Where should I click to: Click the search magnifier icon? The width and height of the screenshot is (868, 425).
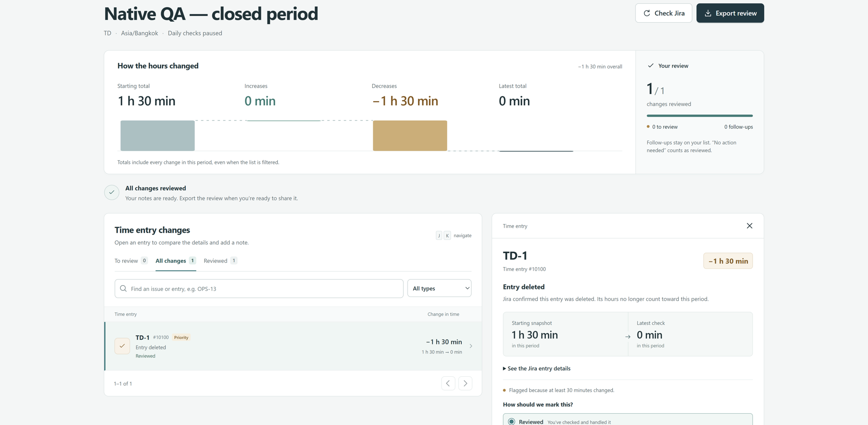(124, 289)
